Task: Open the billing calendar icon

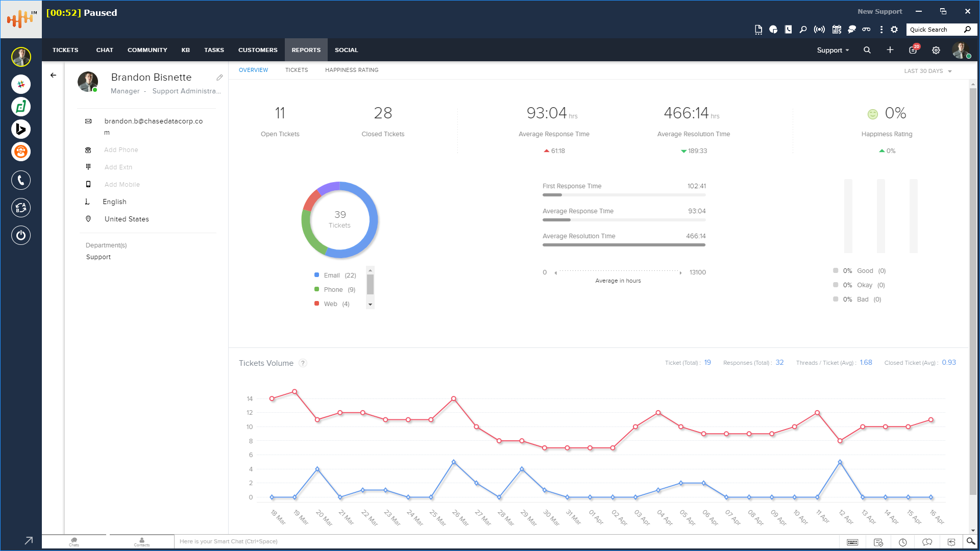Action: 837,30
